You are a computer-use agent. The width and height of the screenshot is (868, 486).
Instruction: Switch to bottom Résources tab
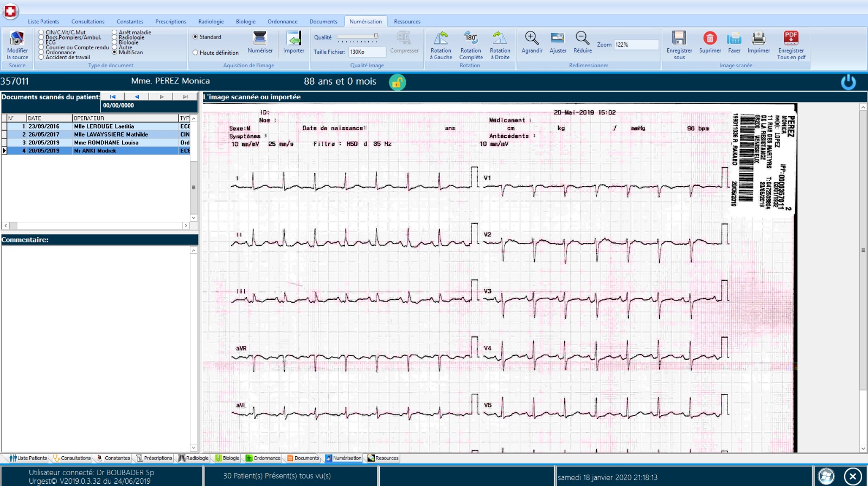click(383, 458)
